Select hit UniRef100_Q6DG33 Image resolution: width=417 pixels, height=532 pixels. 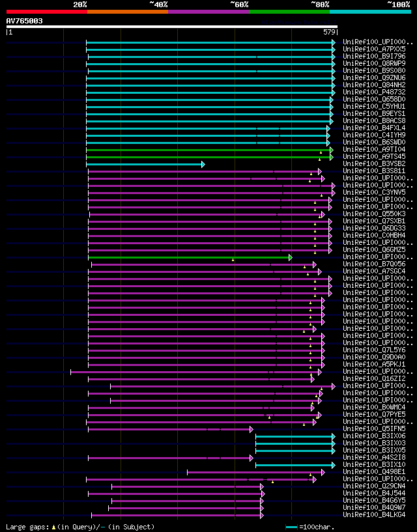(x=374, y=229)
